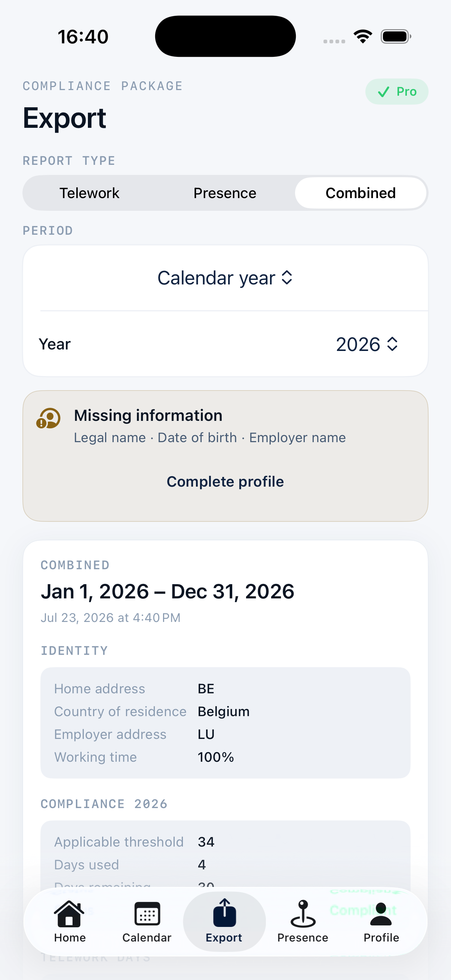Viewport: 451px width, 980px height.
Task: Switch to the Calendar tab label
Action: click(147, 938)
